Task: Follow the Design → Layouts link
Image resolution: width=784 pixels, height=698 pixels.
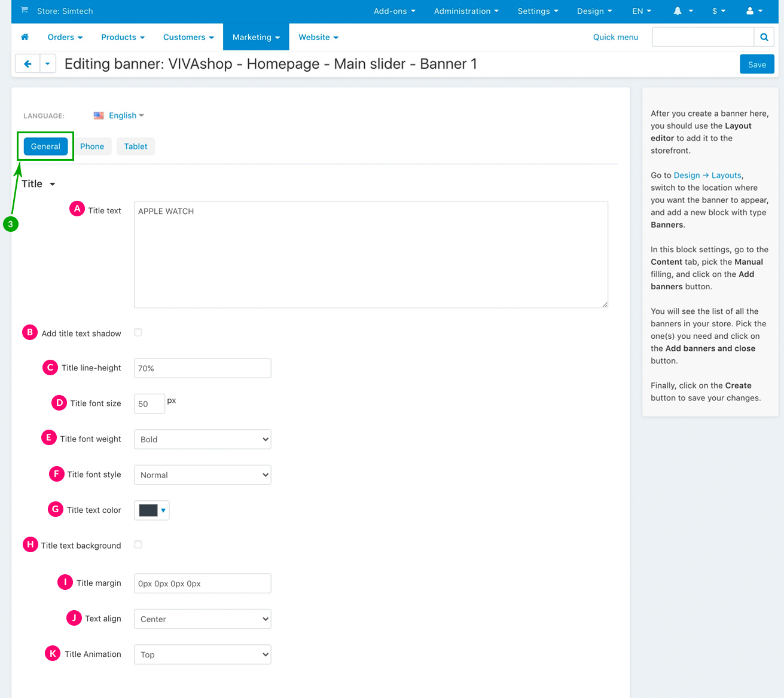Action: (707, 175)
